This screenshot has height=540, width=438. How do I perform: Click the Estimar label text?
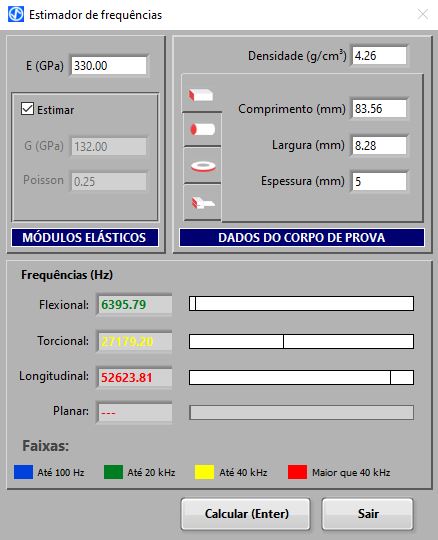55,110
